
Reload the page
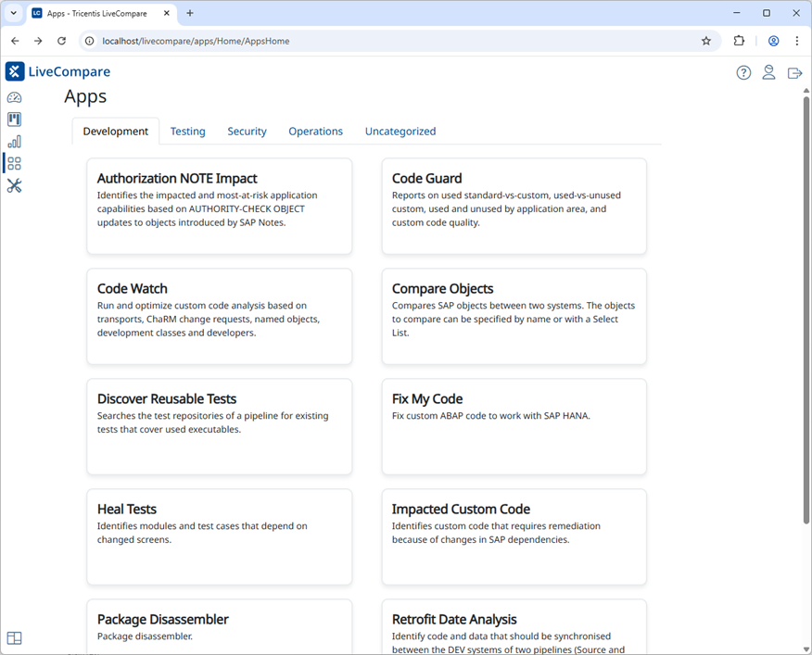(x=61, y=41)
